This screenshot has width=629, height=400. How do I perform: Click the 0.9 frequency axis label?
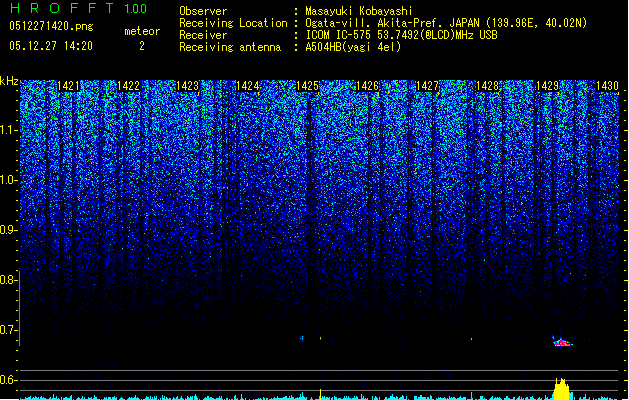point(8,230)
